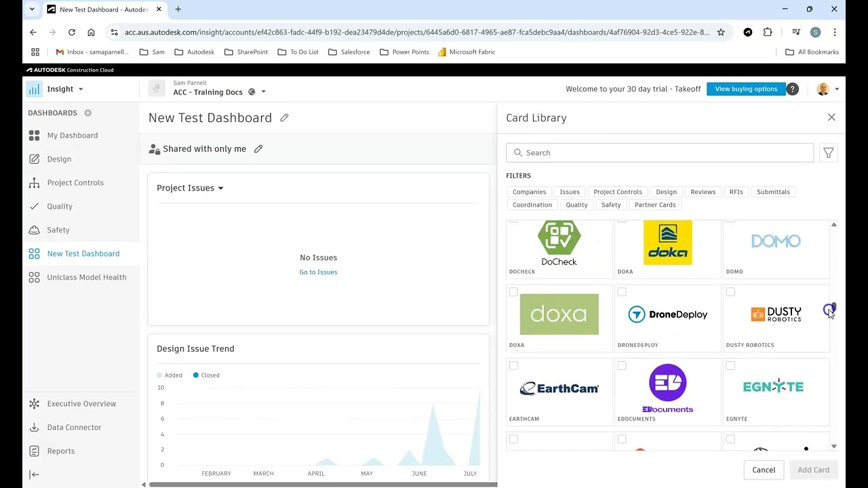Click the Cancel button
Viewport: 868px width, 488px height.
pyautogui.click(x=764, y=470)
